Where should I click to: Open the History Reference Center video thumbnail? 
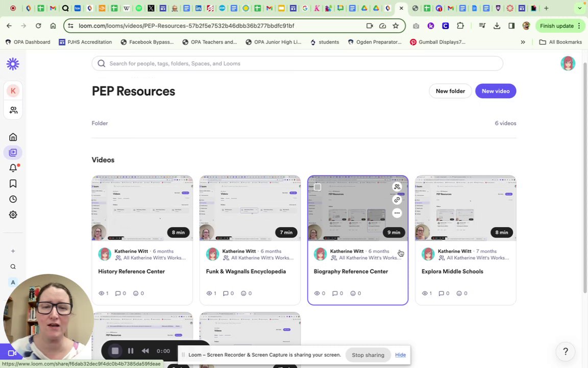pyautogui.click(x=142, y=208)
